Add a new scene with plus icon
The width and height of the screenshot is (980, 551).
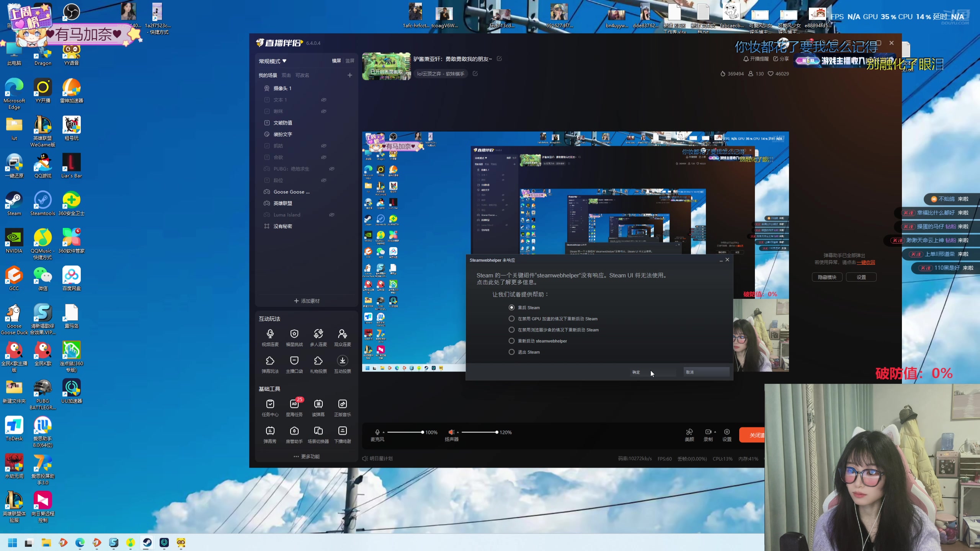[350, 75]
